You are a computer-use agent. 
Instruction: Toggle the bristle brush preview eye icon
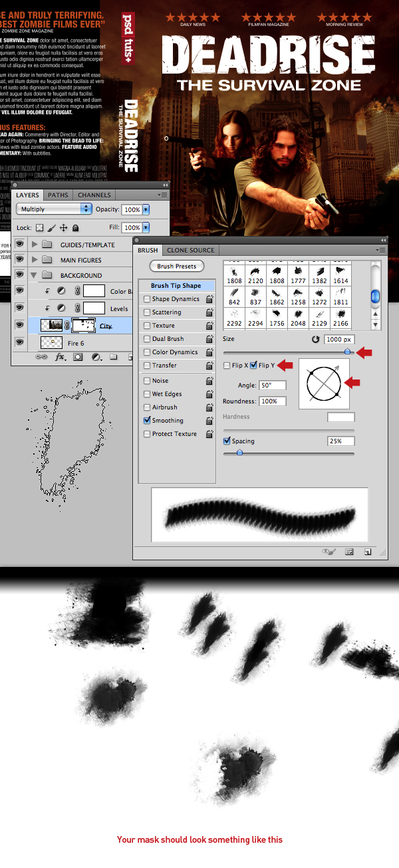click(x=328, y=552)
